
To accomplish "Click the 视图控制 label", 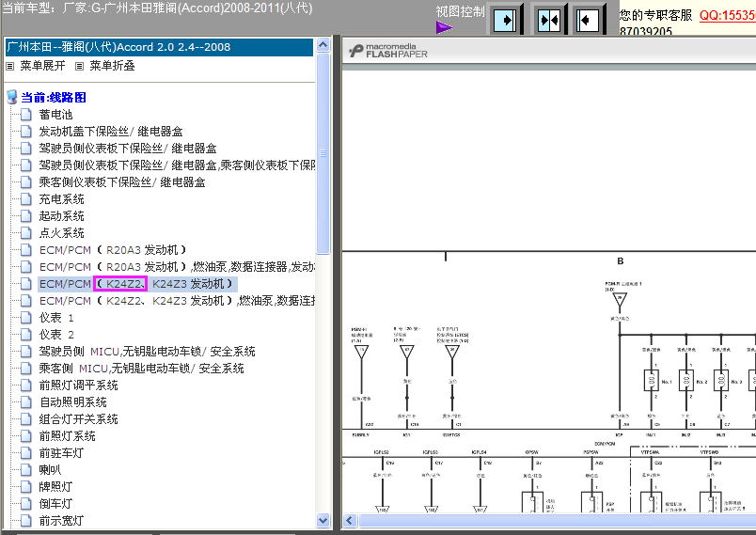I will point(460,11).
